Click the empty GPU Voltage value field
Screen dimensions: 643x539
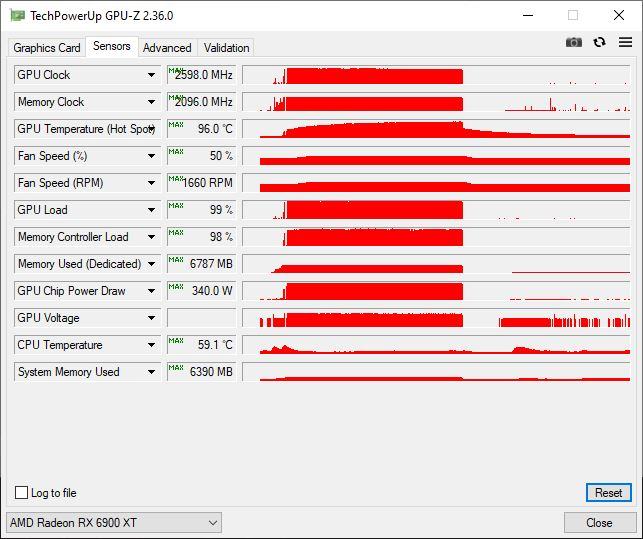202,318
